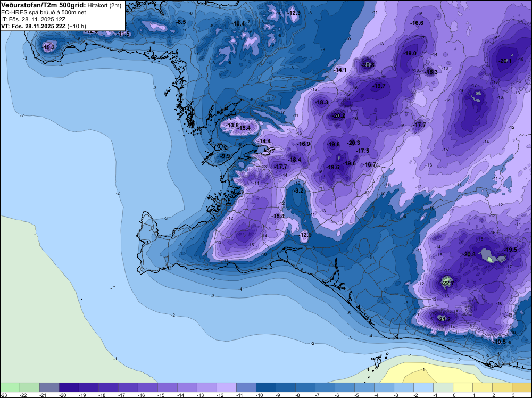Click grey-purple legend swatch between -21 and -20

[49, 387]
